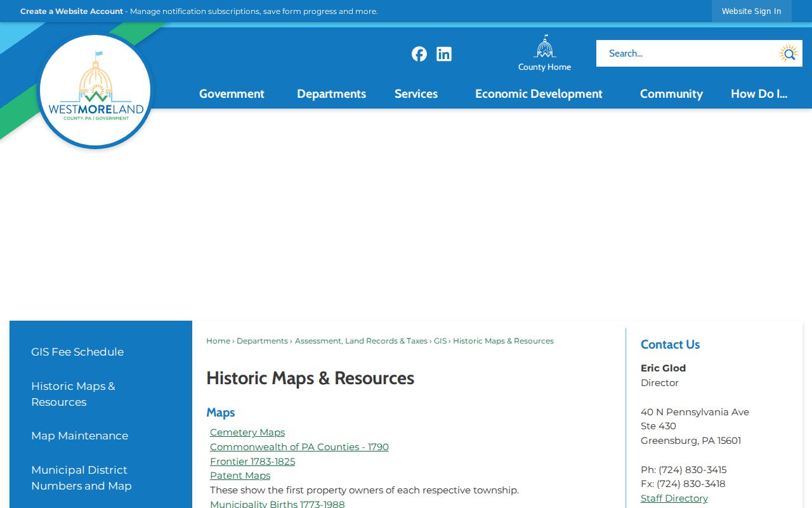
Task: Open Frontier 1783-1825 link
Action: click(252, 462)
